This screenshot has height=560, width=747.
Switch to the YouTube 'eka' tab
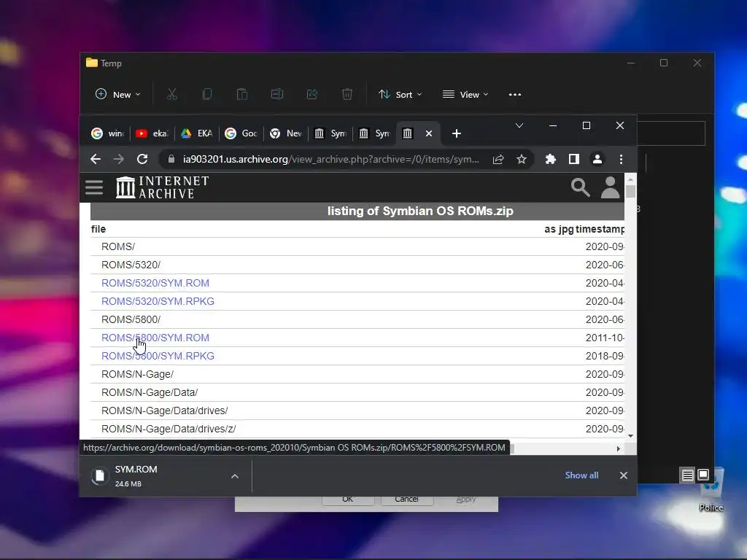click(152, 133)
